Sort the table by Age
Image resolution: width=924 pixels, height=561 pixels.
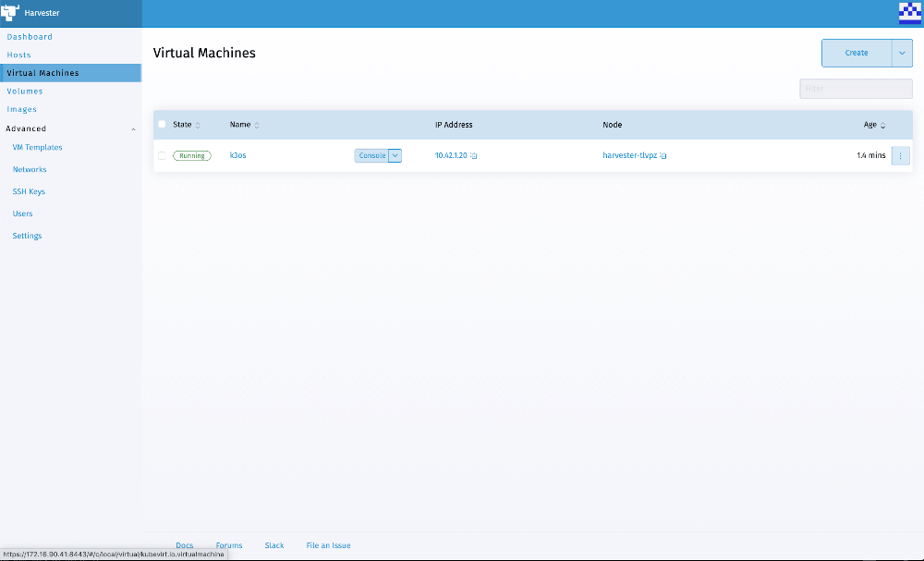click(x=882, y=125)
